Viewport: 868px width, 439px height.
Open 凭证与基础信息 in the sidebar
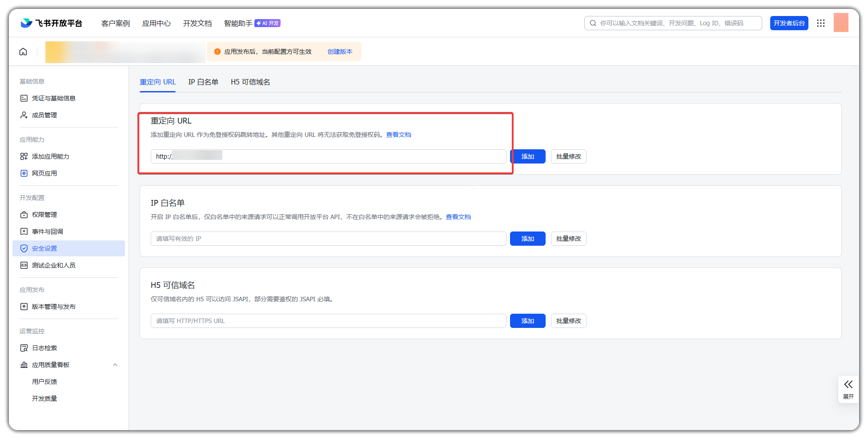[53, 98]
